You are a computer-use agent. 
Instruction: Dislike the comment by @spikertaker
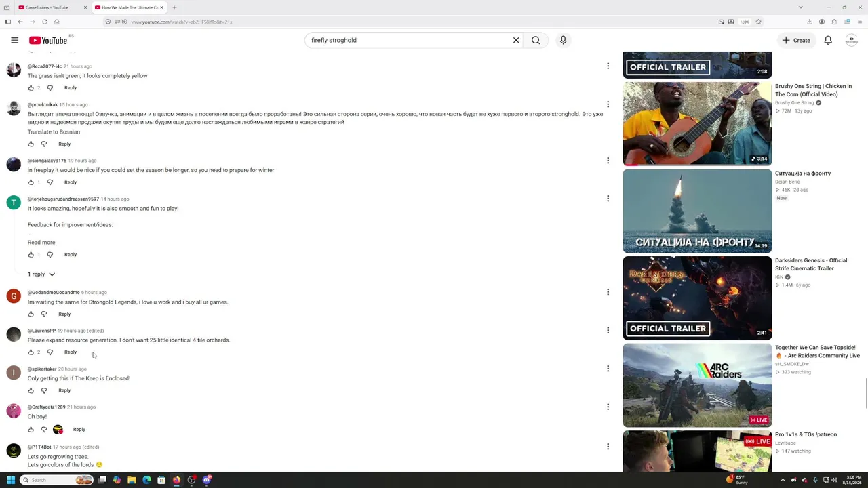click(44, 390)
